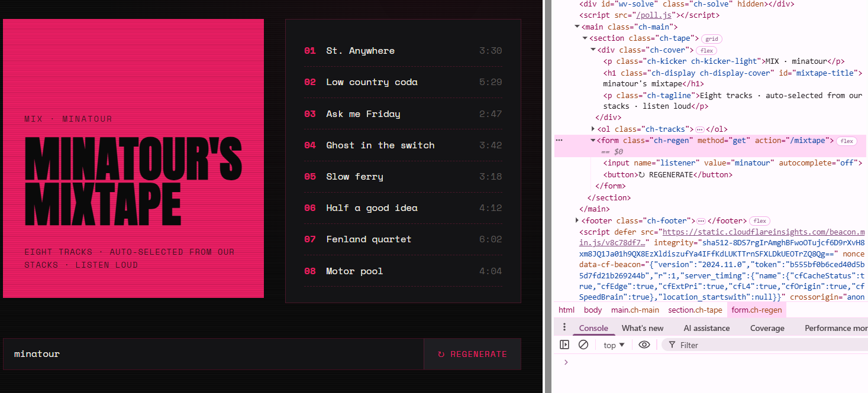The height and width of the screenshot is (393, 868).
Task: Select track 04 'Ghost in the switch'
Action: [x=403, y=145]
